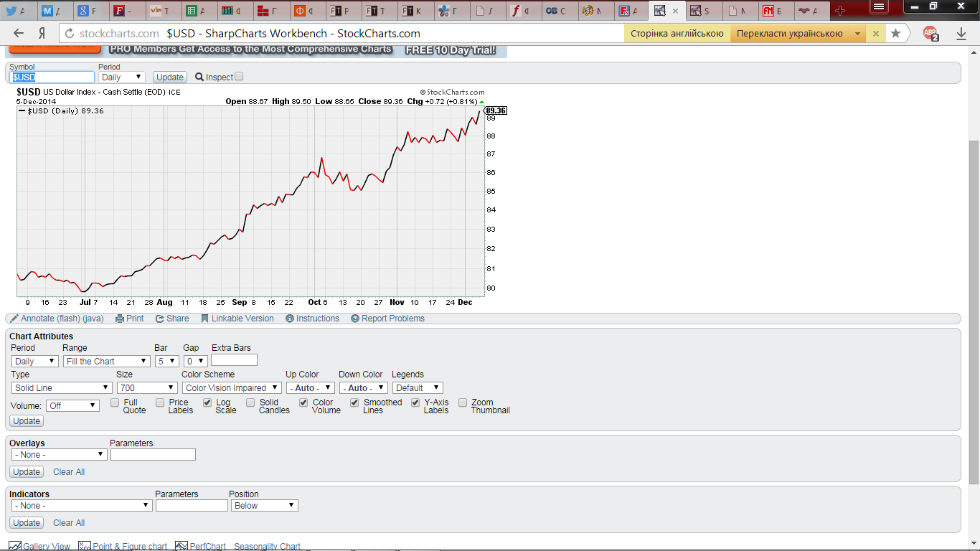The image size is (980, 551).
Task: Open the Bar width dropdown
Action: (166, 362)
